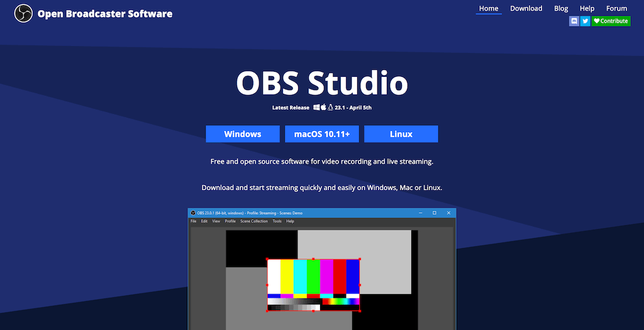Open Edit menu in OBS screenshot window

(x=204, y=222)
